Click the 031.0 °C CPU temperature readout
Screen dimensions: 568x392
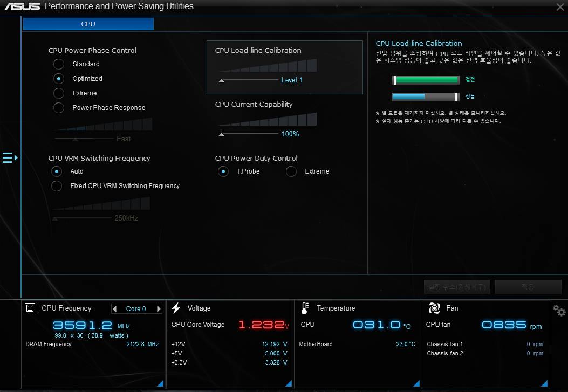pyautogui.click(x=382, y=325)
